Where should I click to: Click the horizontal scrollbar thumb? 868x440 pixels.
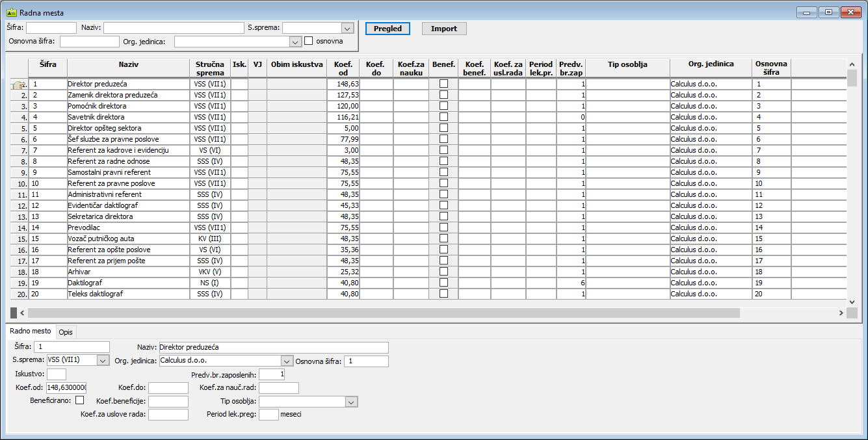coord(377,313)
